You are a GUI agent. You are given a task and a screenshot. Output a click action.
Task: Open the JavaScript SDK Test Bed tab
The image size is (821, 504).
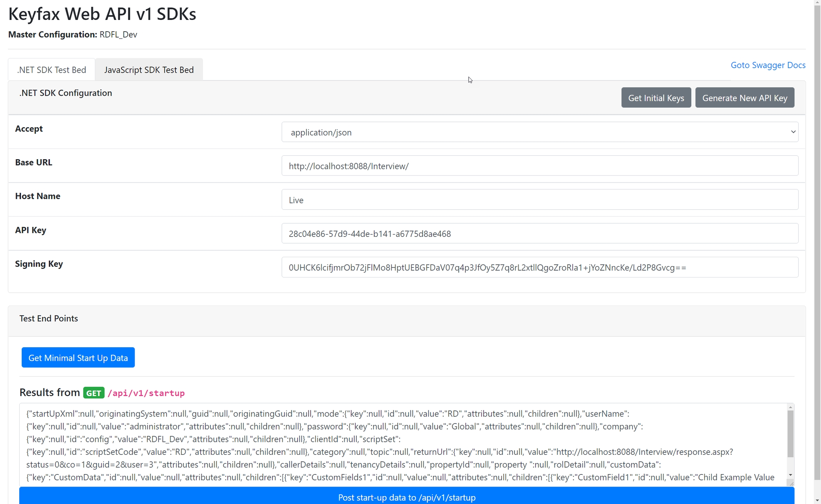point(149,70)
